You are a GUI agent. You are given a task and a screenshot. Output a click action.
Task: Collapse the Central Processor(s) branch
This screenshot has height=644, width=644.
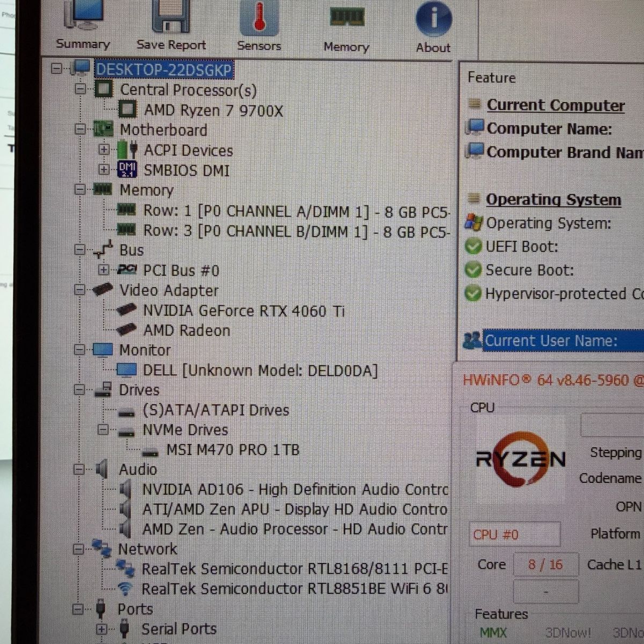[80, 89]
